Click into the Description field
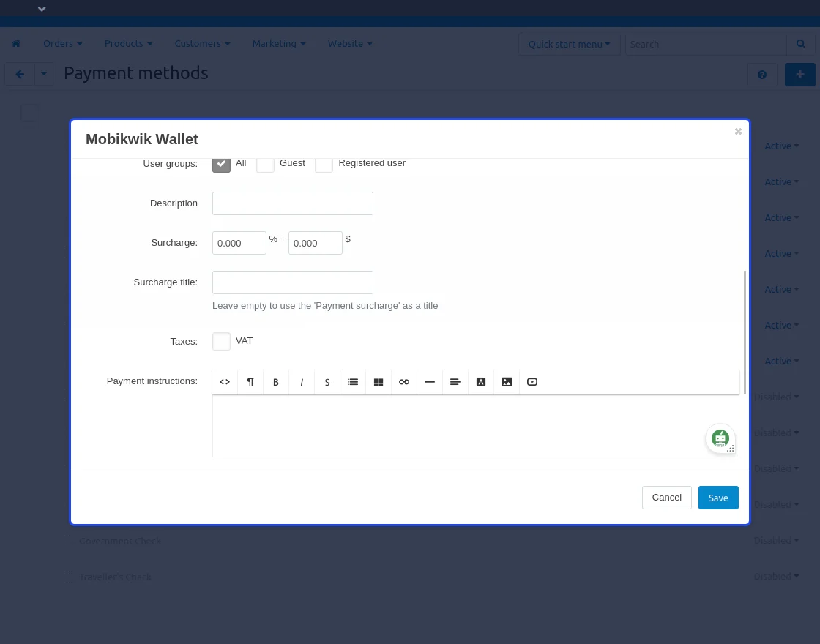This screenshot has height=644, width=820. click(x=293, y=203)
